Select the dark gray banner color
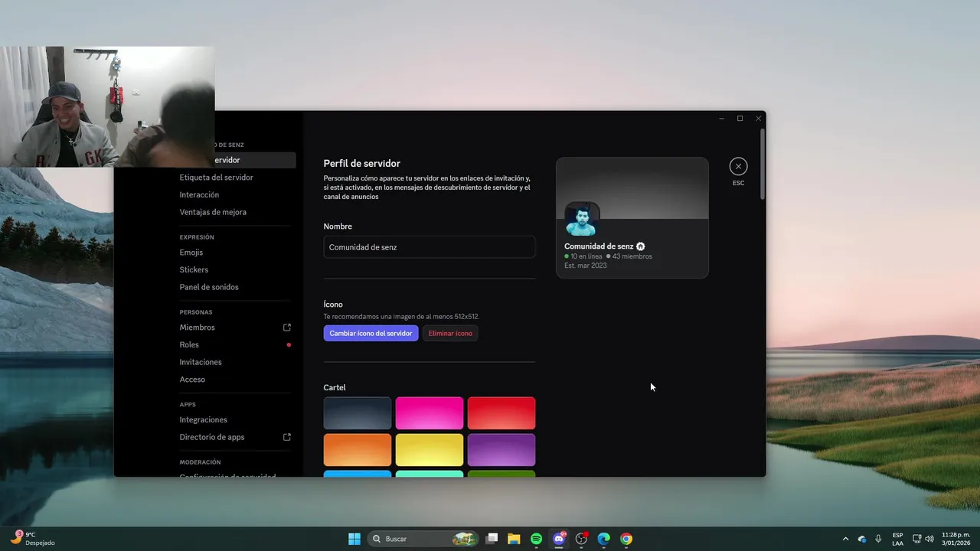The image size is (980, 551). [x=358, y=413]
